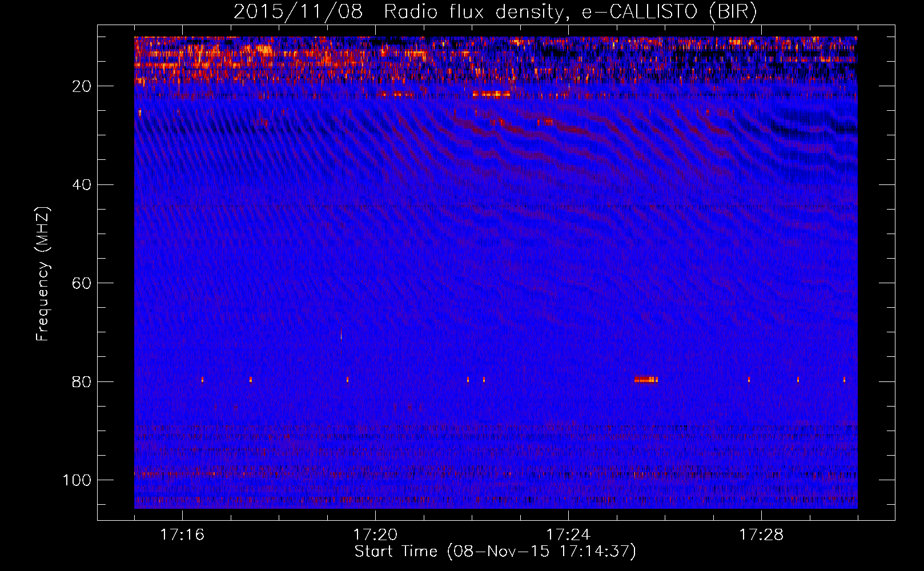Click the long orange burst at 80 MHz
Screen dimensions: 924x571
point(646,379)
